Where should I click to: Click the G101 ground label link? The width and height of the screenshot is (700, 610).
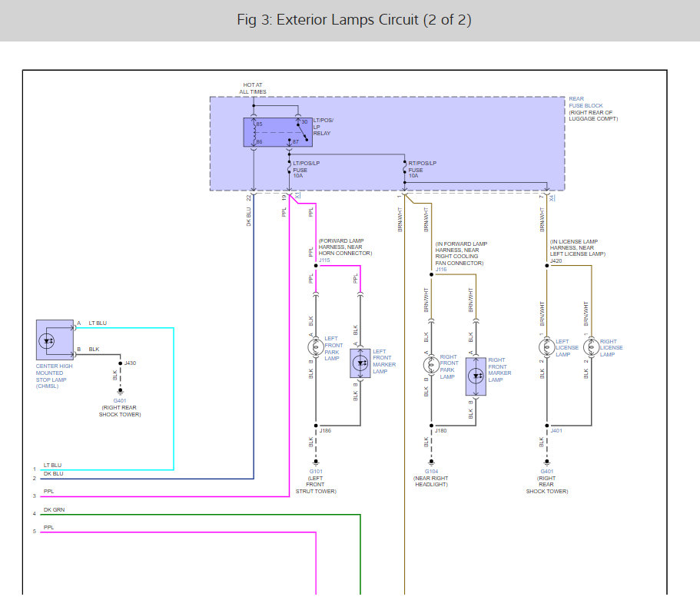[x=316, y=472]
